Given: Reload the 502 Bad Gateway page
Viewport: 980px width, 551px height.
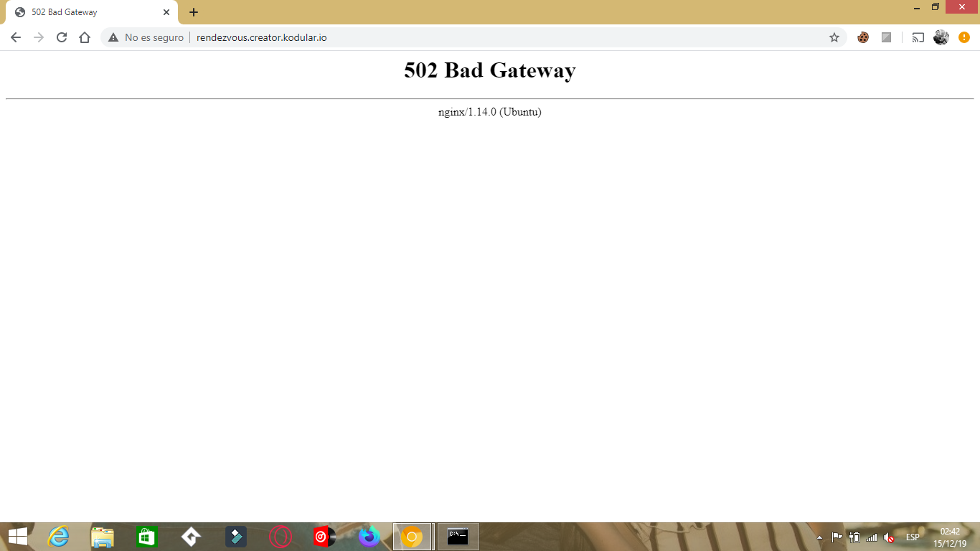Looking at the screenshot, I should pos(62,37).
